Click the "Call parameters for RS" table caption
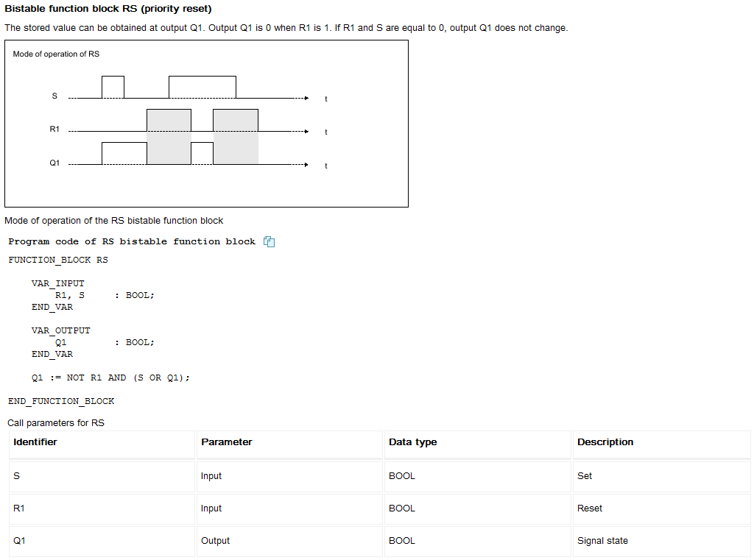The width and height of the screenshot is (754, 560). pyautogui.click(x=56, y=423)
